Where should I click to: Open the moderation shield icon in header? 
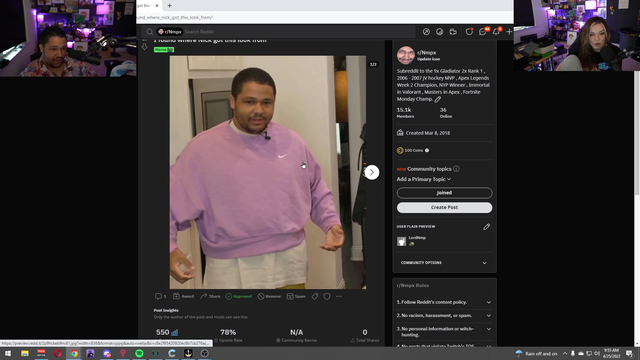[469, 32]
